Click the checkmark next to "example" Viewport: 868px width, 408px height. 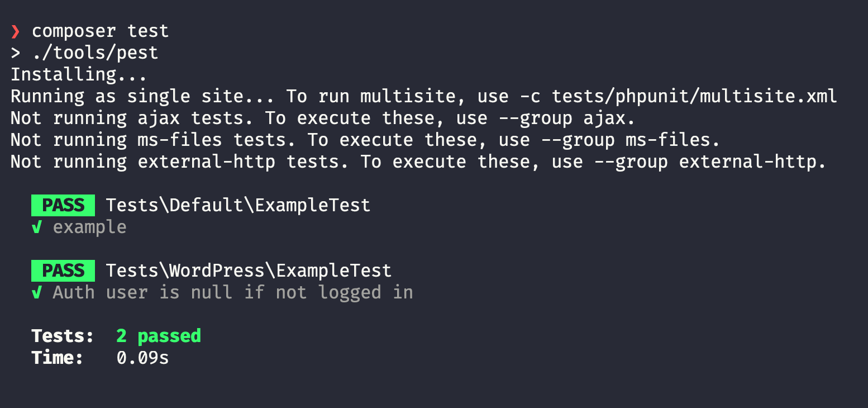[36, 227]
